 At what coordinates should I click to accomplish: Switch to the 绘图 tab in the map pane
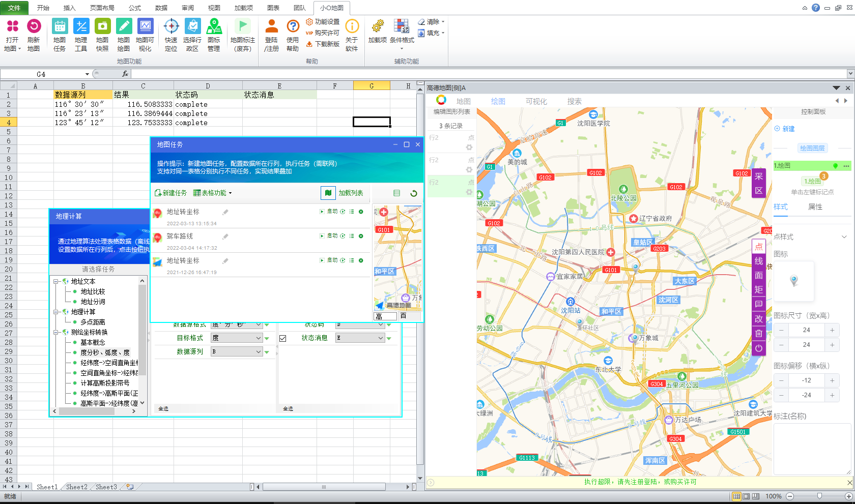tap(498, 101)
